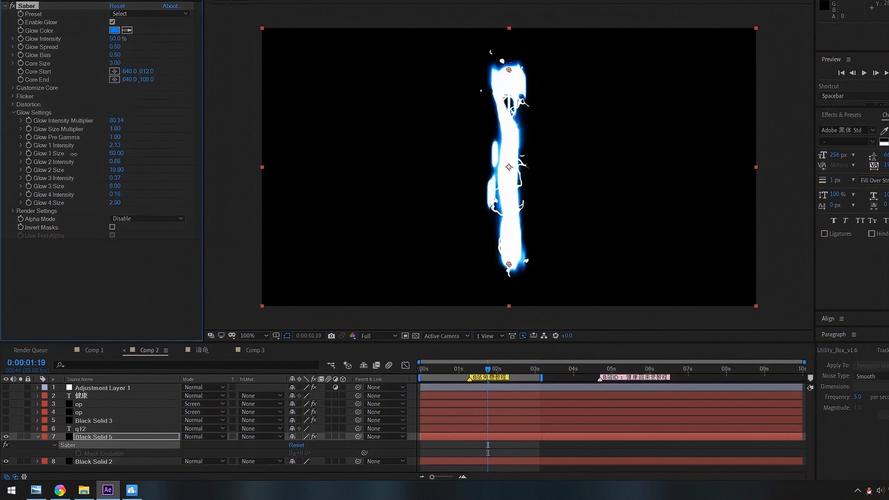Click the All Caps TT button
This screenshot has height=500, width=889.
[860, 221]
